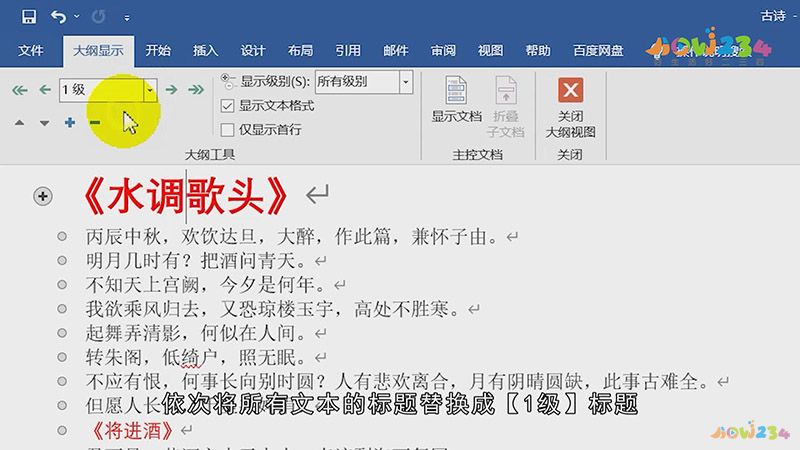Uncheck 显示文本格式 checkbox
800x450 pixels.
pos(228,106)
